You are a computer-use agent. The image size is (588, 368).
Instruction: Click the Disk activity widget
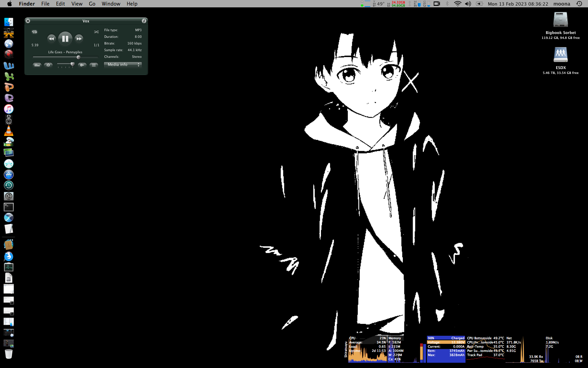point(564,349)
